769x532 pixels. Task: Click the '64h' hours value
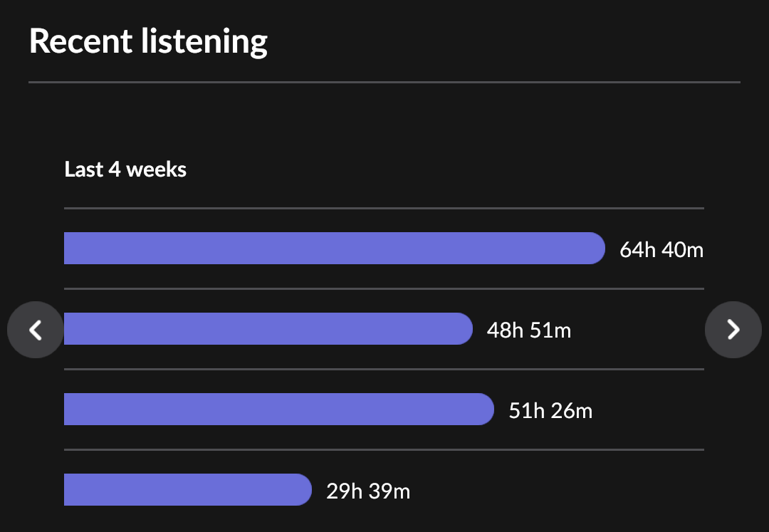(x=637, y=250)
